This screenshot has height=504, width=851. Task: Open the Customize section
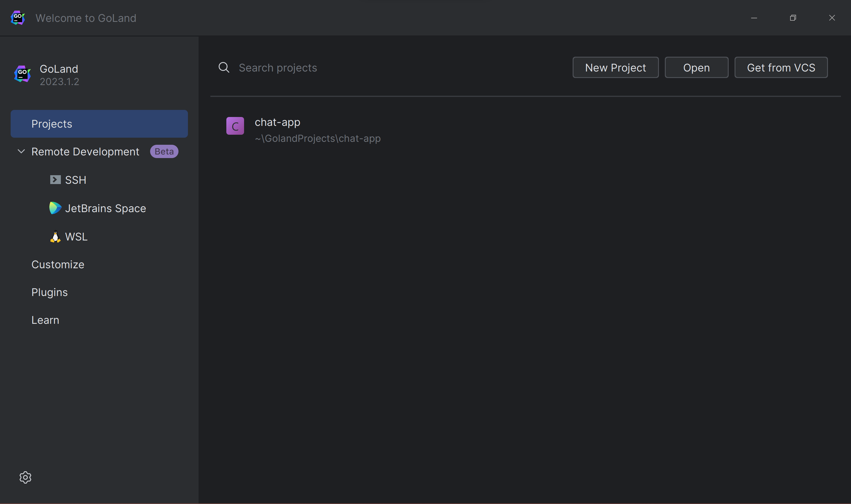pos(58,264)
